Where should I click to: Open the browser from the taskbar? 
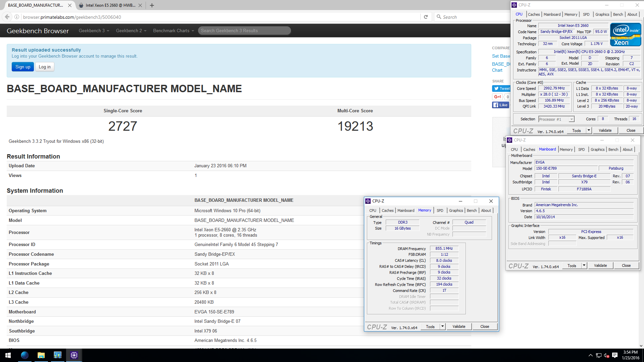24,355
